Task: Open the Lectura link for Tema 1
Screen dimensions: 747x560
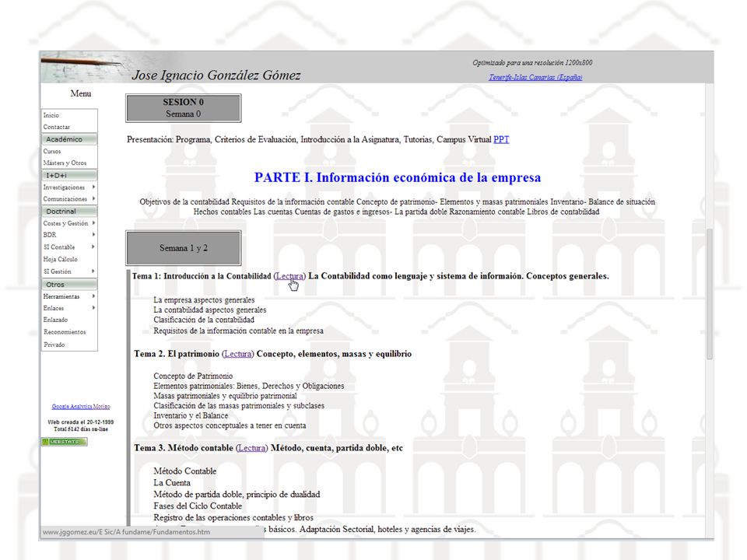Action: pos(289,276)
